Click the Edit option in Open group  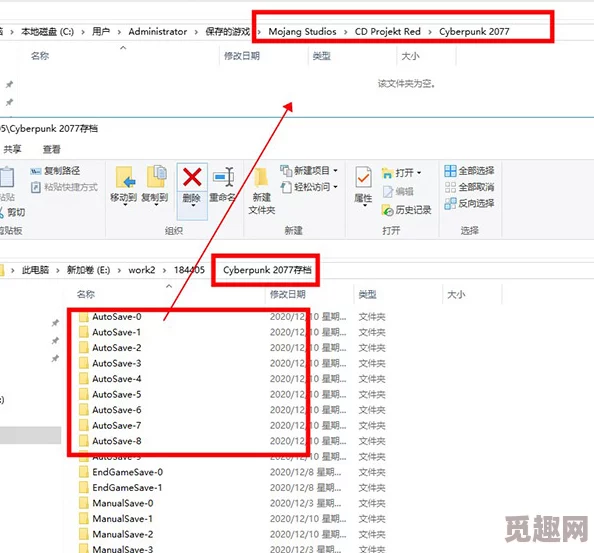click(398, 192)
